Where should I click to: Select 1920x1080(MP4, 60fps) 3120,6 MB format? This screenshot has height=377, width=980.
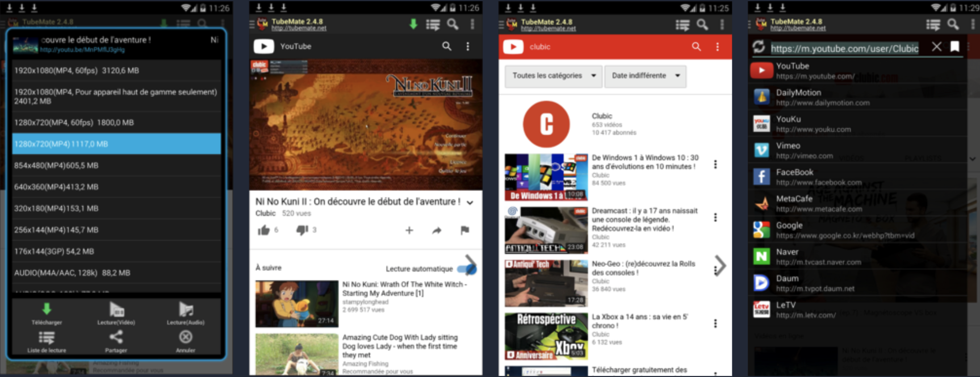pyautogui.click(x=116, y=70)
